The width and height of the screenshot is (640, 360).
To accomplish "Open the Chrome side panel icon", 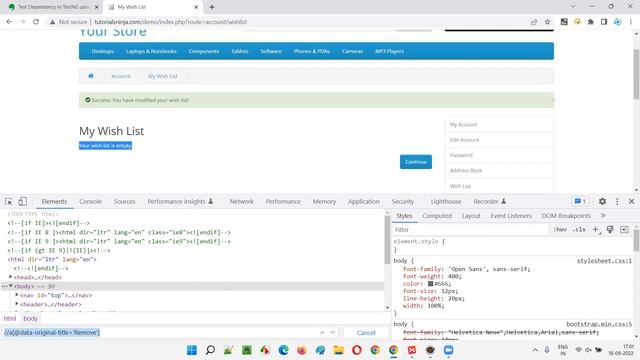I will pos(604,22).
